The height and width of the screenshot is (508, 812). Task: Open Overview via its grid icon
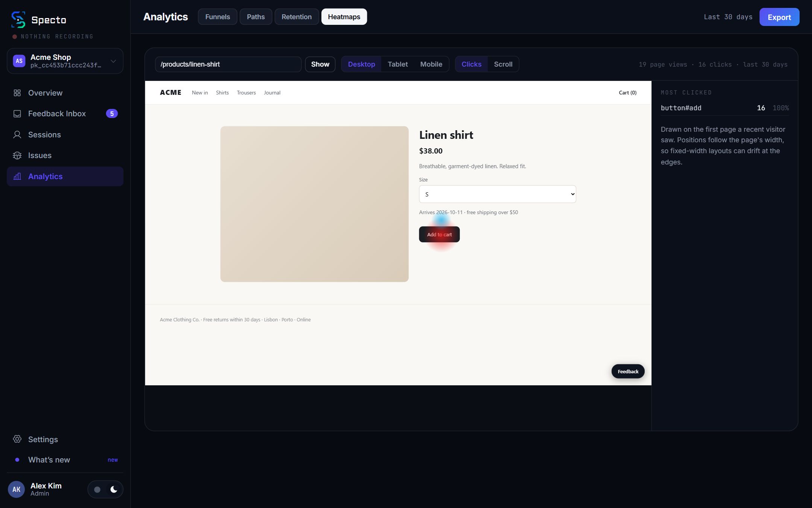click(17, 93)
